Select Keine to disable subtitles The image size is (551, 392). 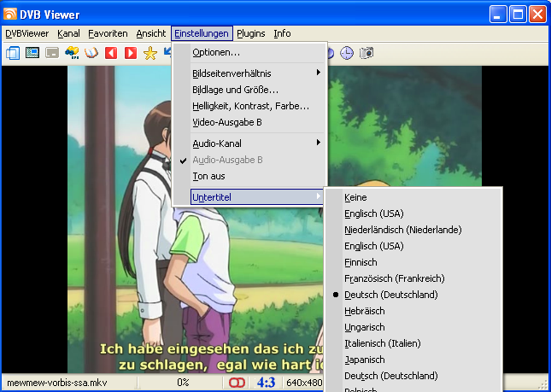(x=355, y=197)
